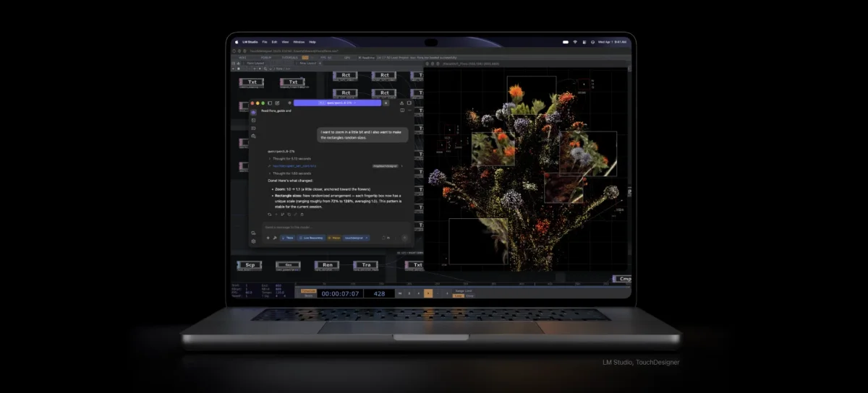Toggle the Vision chip in chat input
868x393 pixels.
(x=334, y=238)
